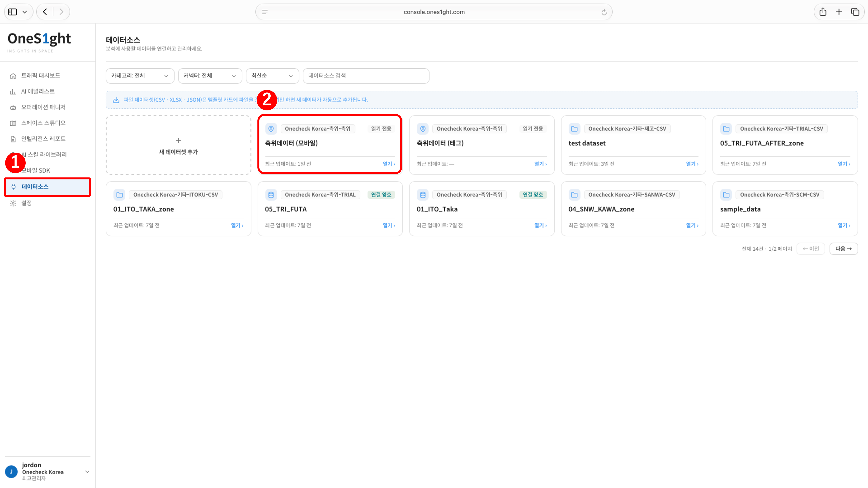Click the map icon beside 스페이스 스튜디오
Viewport: 868px width, 488px height.
click(13, 123)
